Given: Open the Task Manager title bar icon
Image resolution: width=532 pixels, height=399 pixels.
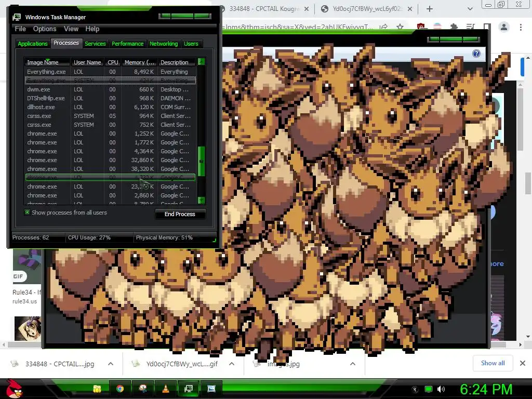Looking at the screenshot, I should 16,17.
